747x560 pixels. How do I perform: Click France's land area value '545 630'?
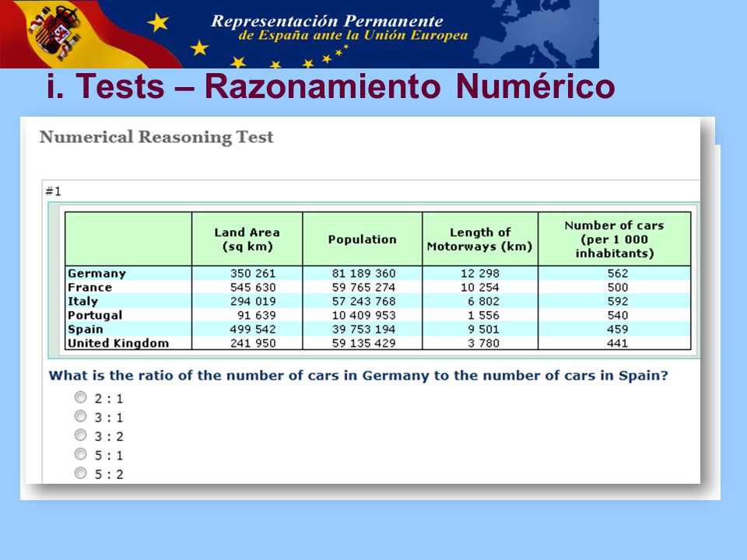[x=253, y=287]
